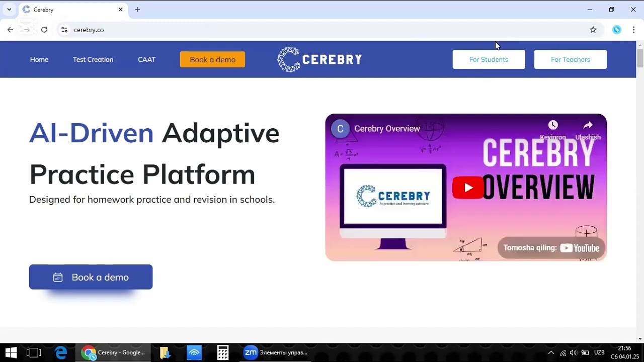Open the tab search dropdown arrow
Image resolution: width=644 pixels, height=362 pixels.
(9, 10)
